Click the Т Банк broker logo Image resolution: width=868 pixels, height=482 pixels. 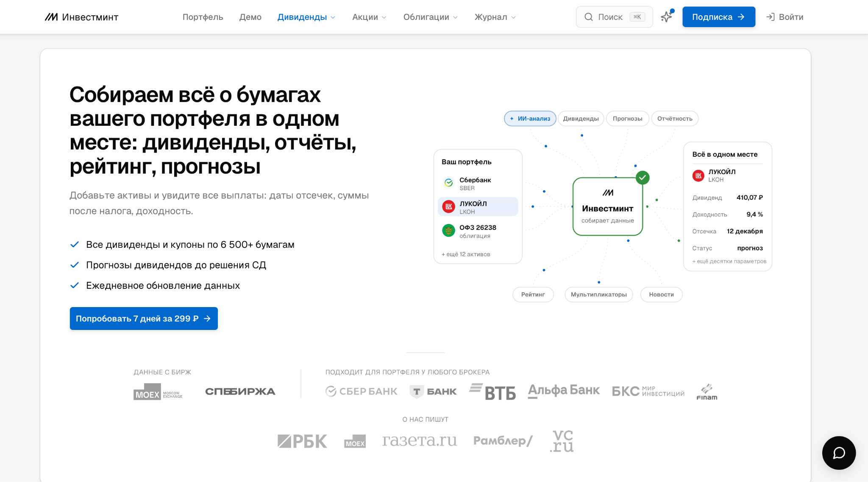coord(433,392)
